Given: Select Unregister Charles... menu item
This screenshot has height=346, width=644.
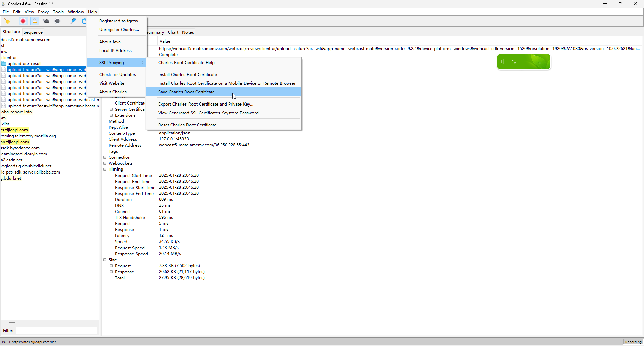Looking at the screenshot, I should tap(116, 30).
